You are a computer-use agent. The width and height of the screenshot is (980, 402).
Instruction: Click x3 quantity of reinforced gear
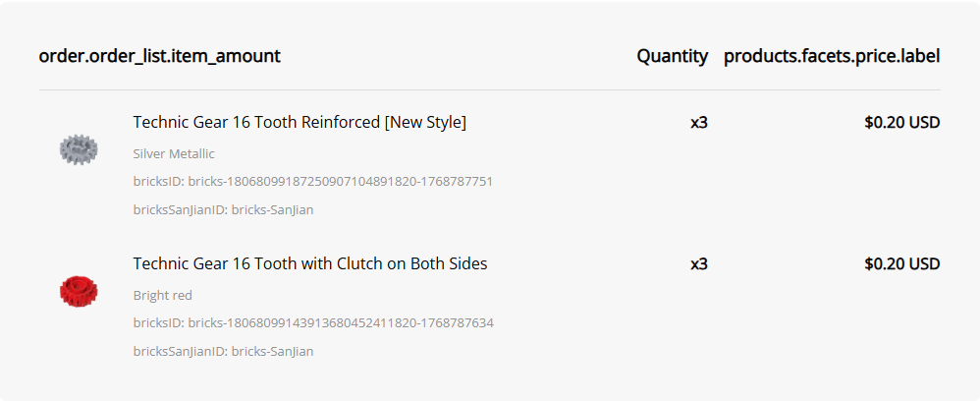(698, 123)
